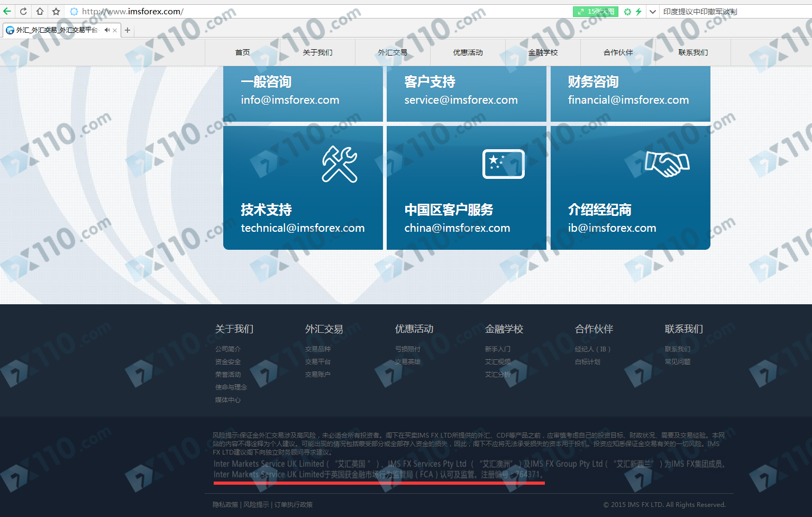The width and height of the screenshot is (812, 517).
Task: Open 隐私政策 at page bottom
Action: pos(225,505)
